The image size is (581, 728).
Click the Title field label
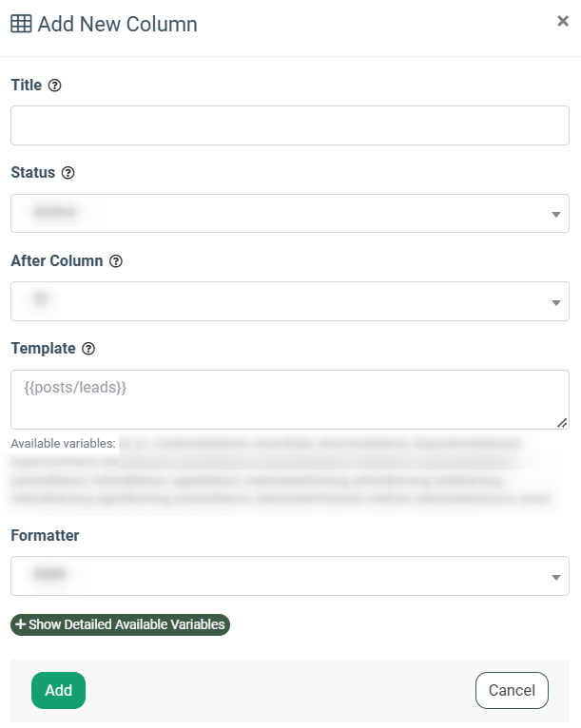click(27, 86)
